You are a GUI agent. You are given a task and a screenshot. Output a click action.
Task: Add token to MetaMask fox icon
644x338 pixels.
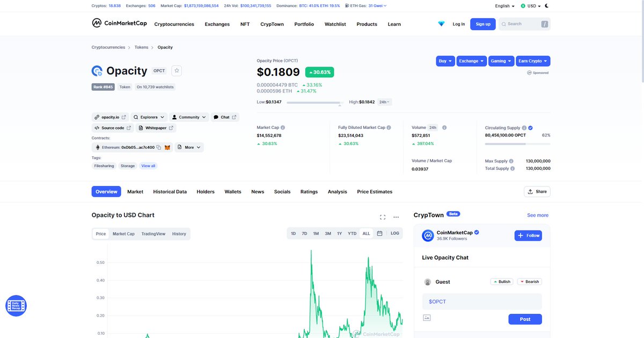167,147
